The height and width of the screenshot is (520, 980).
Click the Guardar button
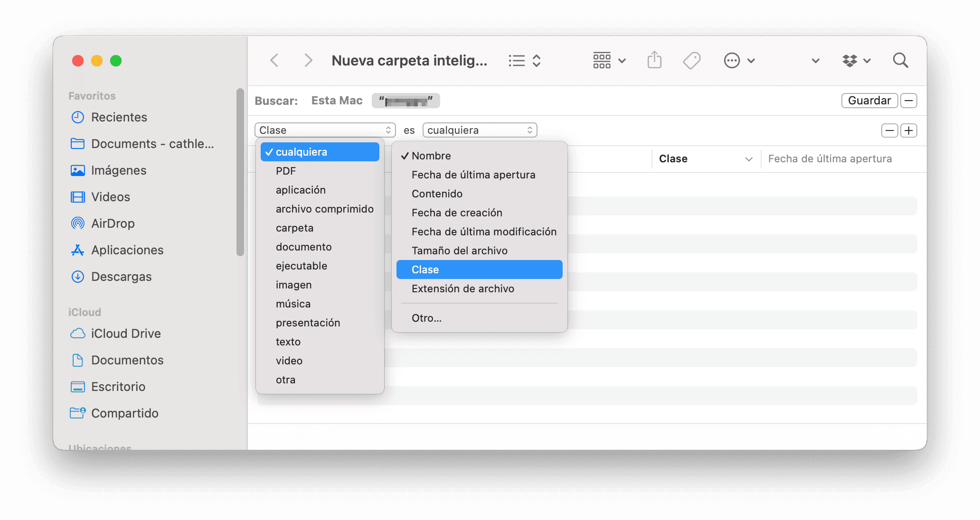(x=869, y=101)
